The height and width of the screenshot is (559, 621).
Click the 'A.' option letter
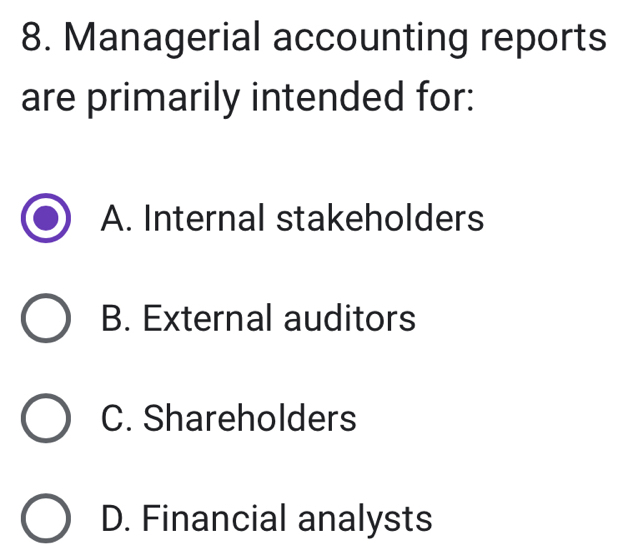117,218
